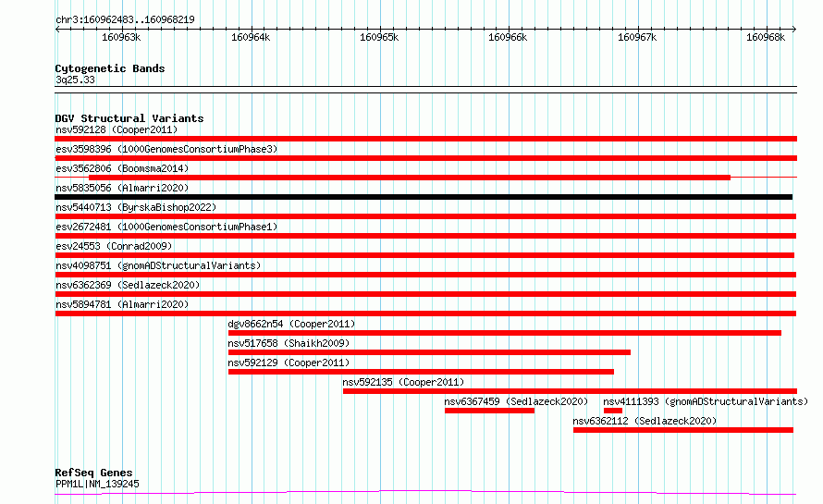Open nsv517658 (Shaikh2009) label
Viewport: 823px width, 504px height.
[289, 343]
